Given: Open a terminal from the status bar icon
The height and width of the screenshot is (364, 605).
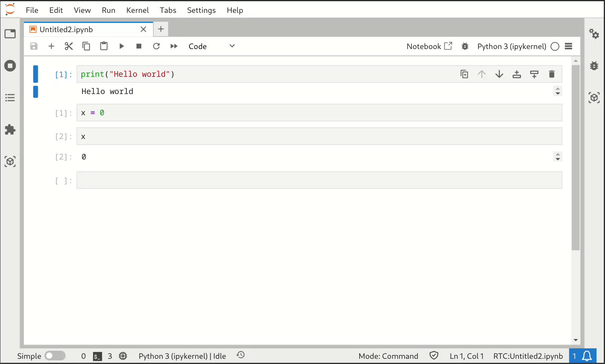Looking at the screenshot, I should 97,356.
